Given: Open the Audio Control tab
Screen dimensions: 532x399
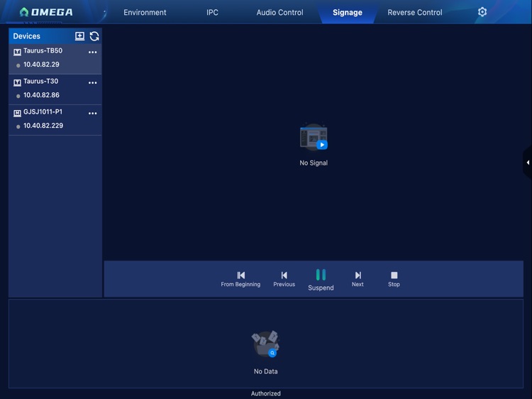Looking at the screenshot, I should 280,13.
